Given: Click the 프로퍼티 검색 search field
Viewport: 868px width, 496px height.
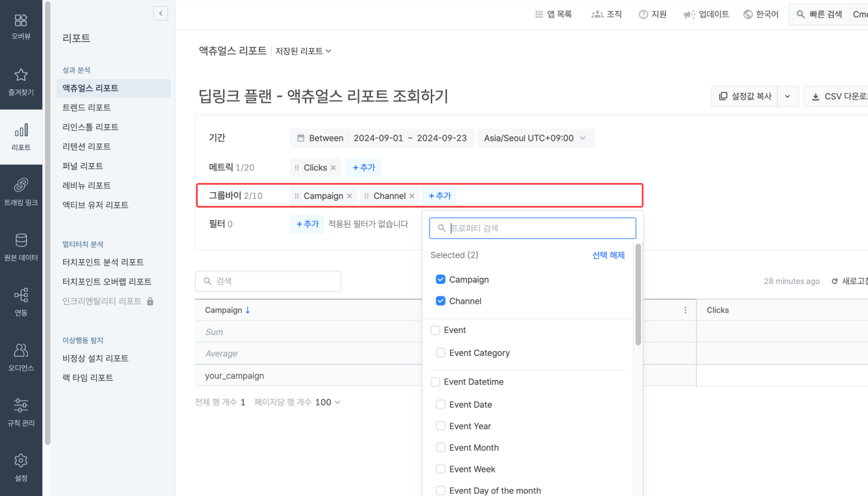Looking at the screenshot, I should click(x=533, y=228).
